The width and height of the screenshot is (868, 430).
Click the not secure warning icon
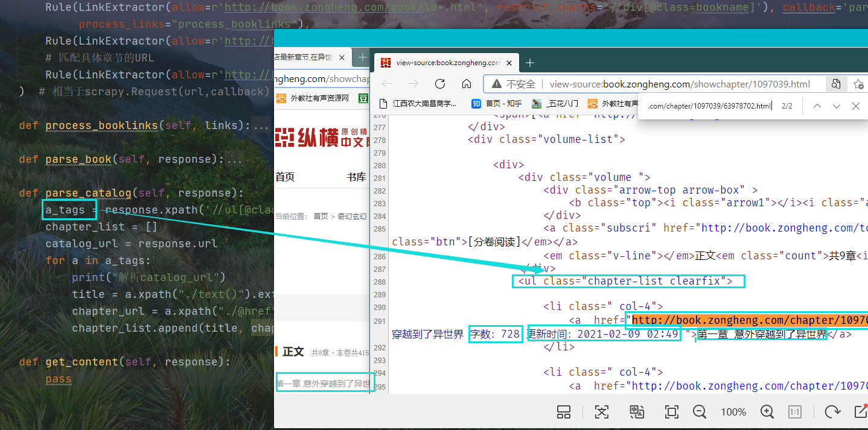(x=496, y=84)
